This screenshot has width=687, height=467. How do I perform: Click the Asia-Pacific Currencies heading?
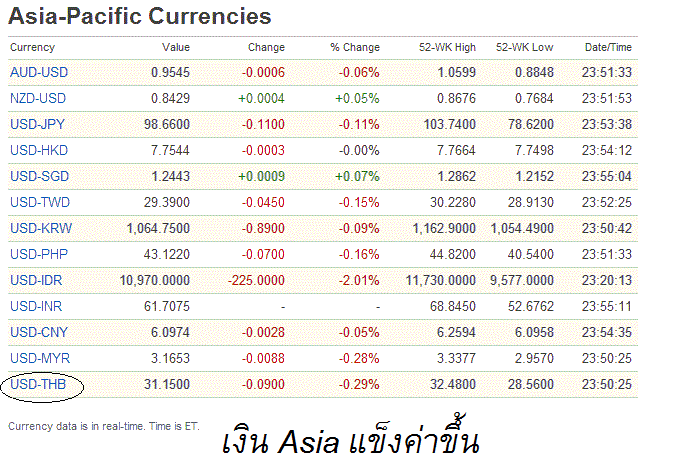(x=140, y=17)
